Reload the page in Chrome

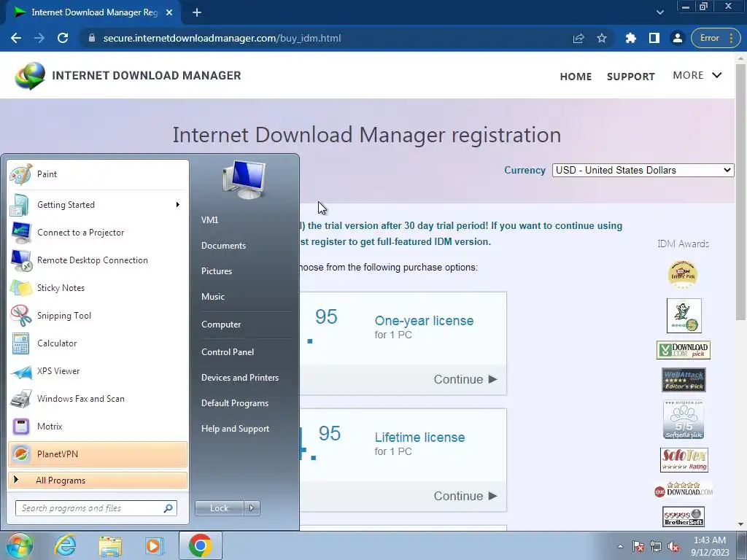(x=63, y=38)
